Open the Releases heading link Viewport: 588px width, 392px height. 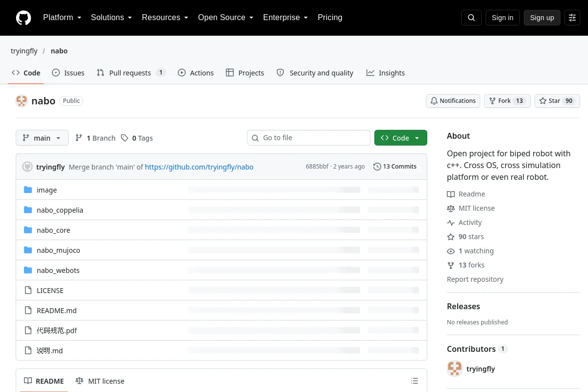tap(464, 306)
